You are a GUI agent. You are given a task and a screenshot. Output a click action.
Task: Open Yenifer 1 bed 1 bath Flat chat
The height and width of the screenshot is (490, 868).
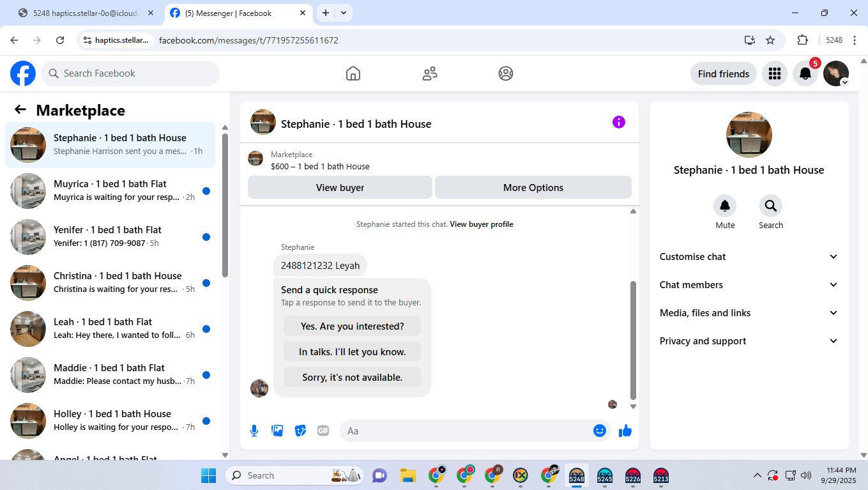coord(110,237)
